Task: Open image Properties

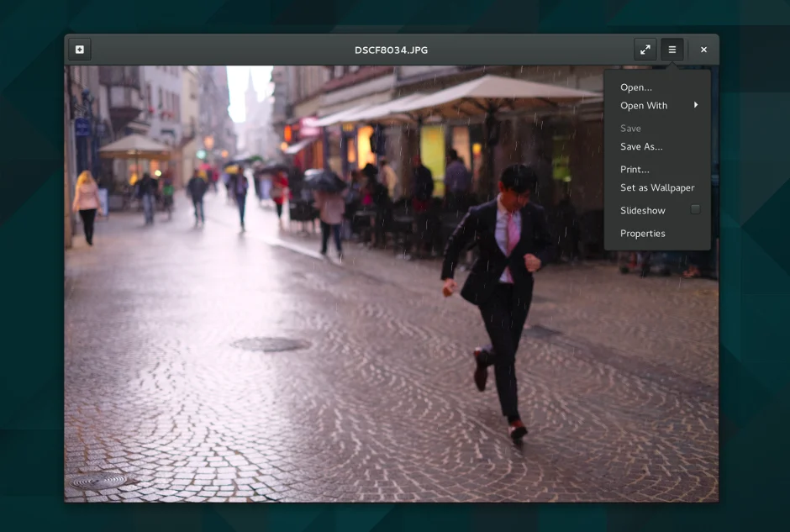Action: click(642, 234)
